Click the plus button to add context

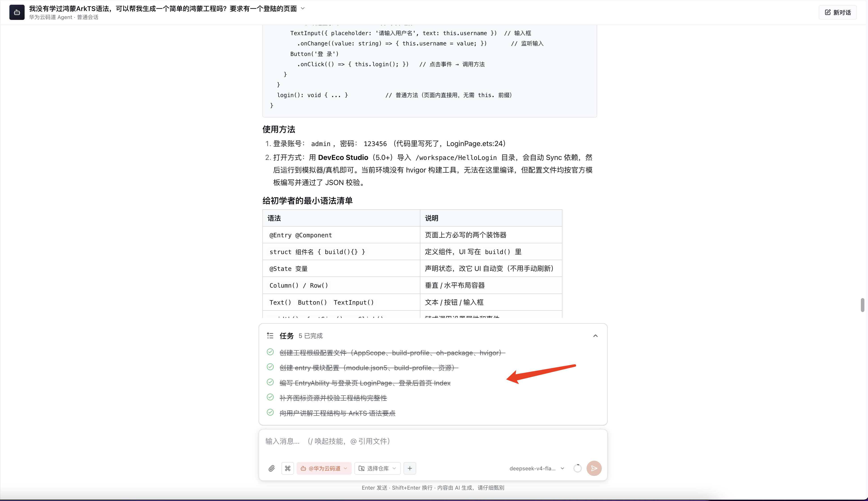click(x=410, y=468)
